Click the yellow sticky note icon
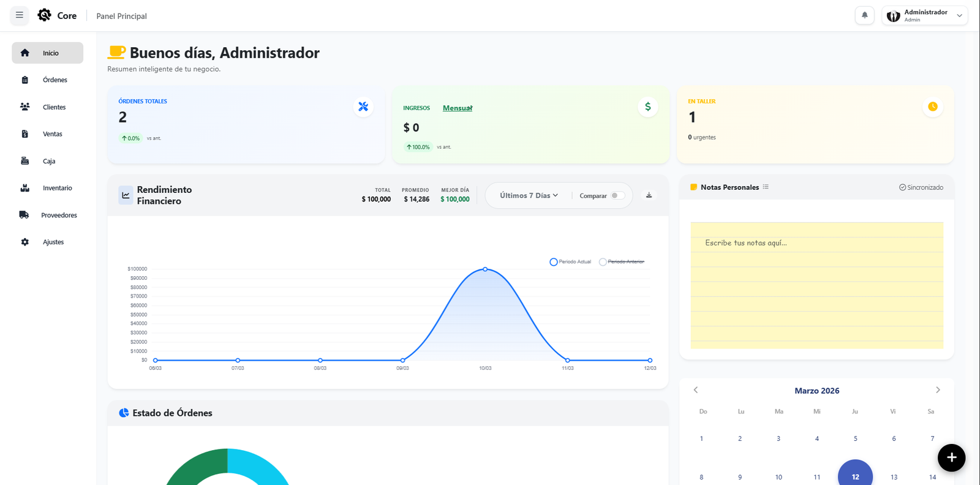 click(694, 187)
